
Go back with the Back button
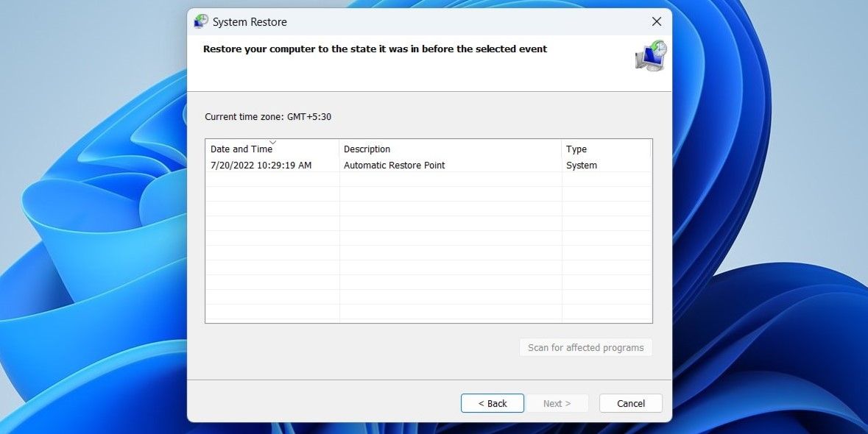(492, 404)
